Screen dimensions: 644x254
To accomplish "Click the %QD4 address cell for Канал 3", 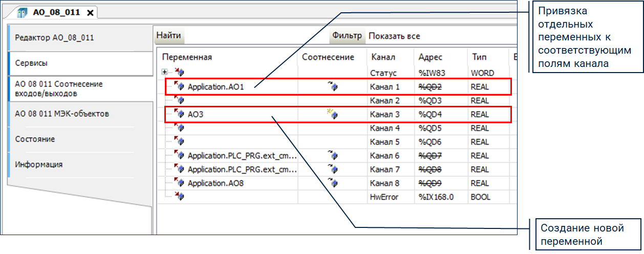I will [430, 115].
